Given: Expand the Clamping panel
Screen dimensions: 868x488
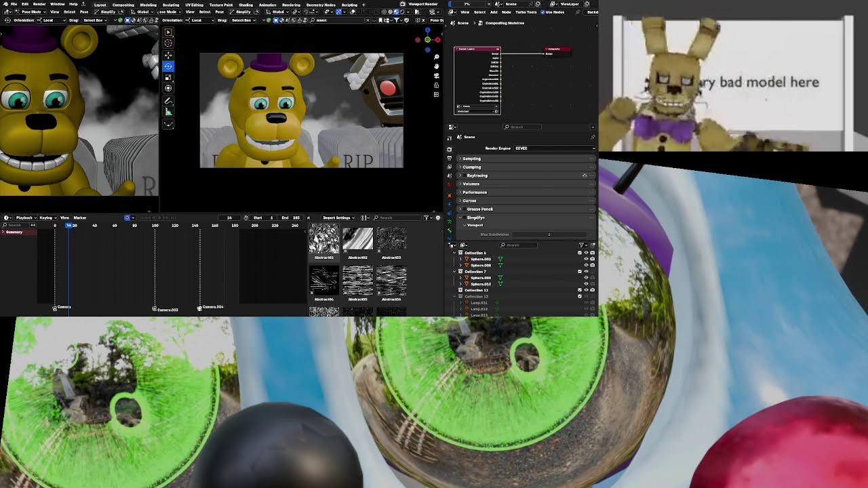Looking at the screenshot, I should click(x=526, y=167).
